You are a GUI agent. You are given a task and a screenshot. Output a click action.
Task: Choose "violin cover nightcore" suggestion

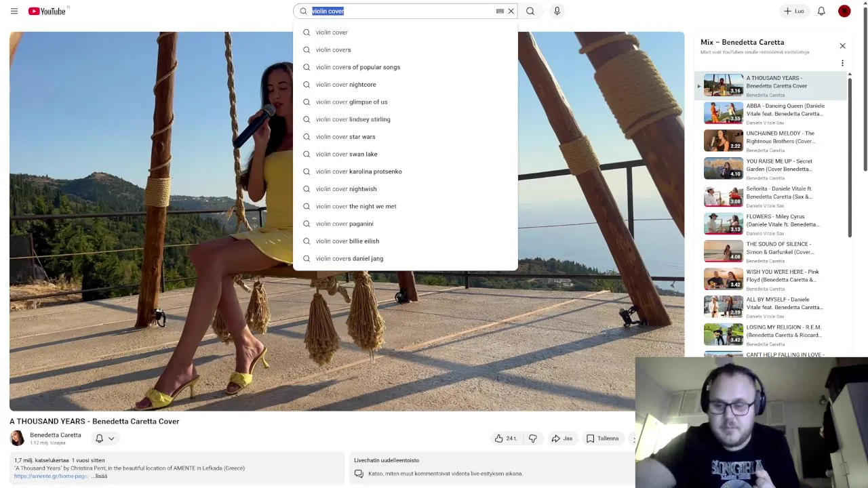pyautogui.click(x=406, y=85)
